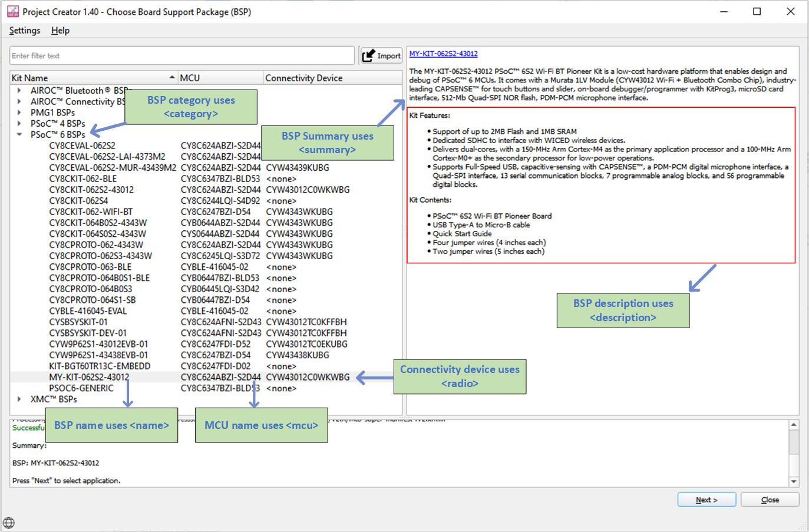The image size is (809, 532).
Task: Click the CY8C6244LQI-S4D92 MCU cell
Action: click(x=220, y=201)
